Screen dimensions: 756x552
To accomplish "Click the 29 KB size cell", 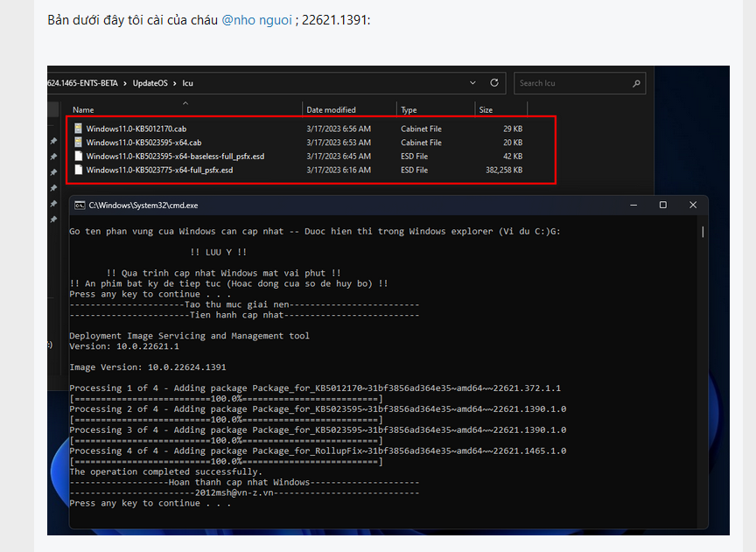I will click(x=513, y=129).
